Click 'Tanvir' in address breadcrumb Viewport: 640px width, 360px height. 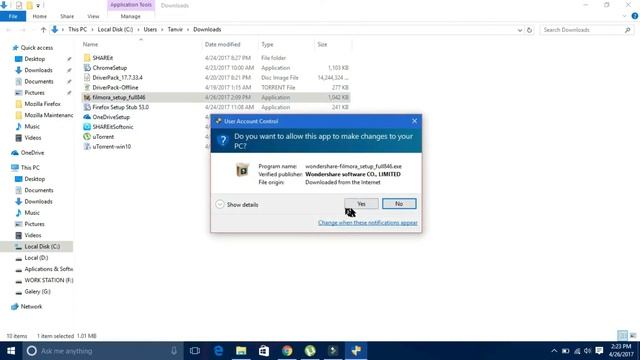coord(175,29)
